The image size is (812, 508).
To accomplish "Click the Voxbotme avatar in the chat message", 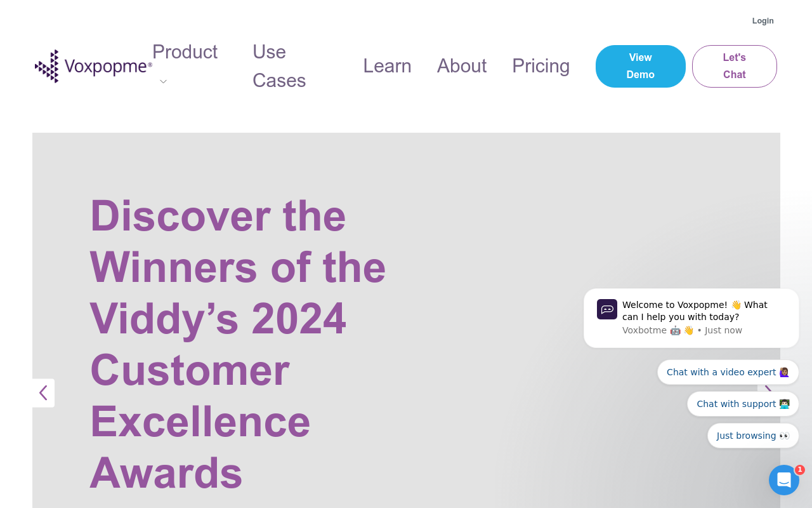I will pyautogui.click(x=607, y=309).
